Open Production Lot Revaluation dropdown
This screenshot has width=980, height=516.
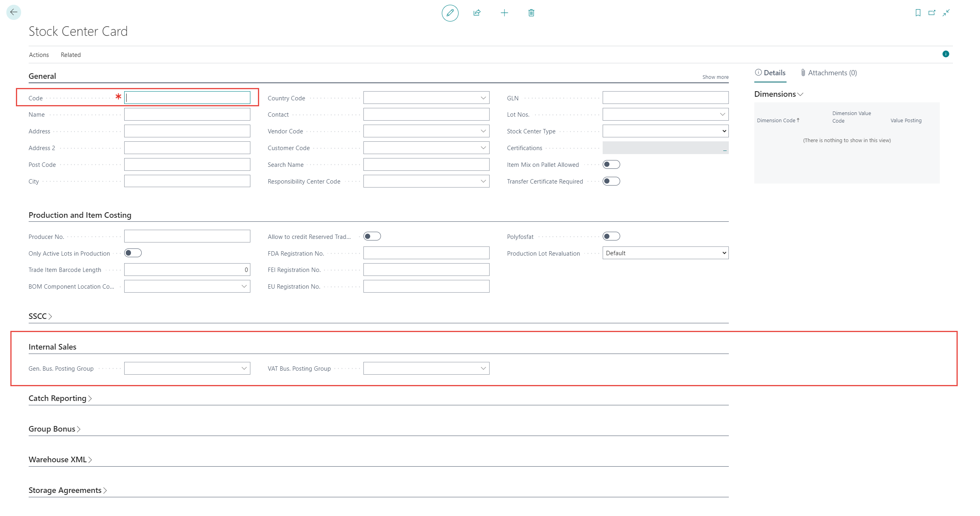pyautogui.click(x=665, y=253)
